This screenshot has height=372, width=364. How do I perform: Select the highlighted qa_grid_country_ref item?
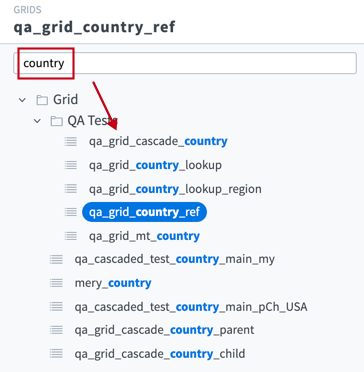coord(144,212)
